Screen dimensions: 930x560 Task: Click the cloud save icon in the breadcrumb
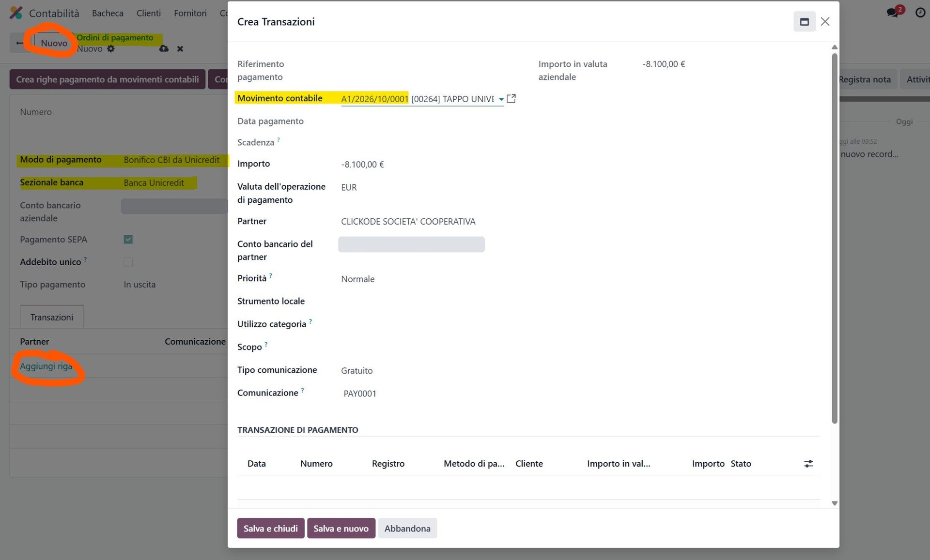(164, 49)
